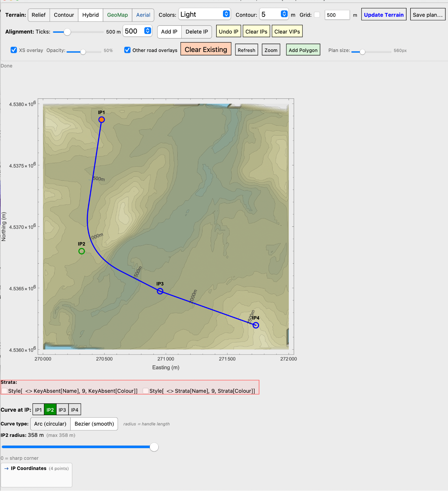Click the orange IP1 marker on map
Image resolution: width=448 pixels, height=491 pixels.
(102, 120)
